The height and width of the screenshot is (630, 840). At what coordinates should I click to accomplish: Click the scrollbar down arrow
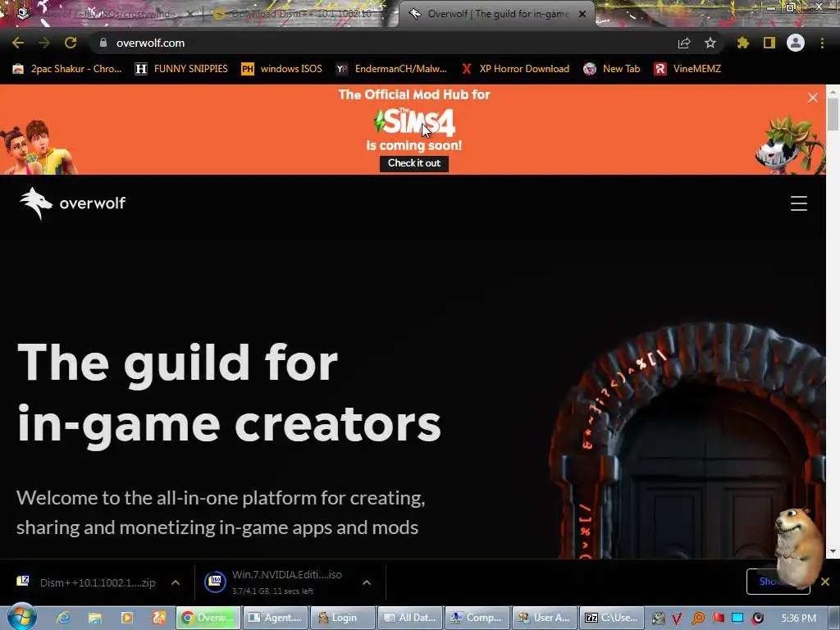(x=833, y=551)
